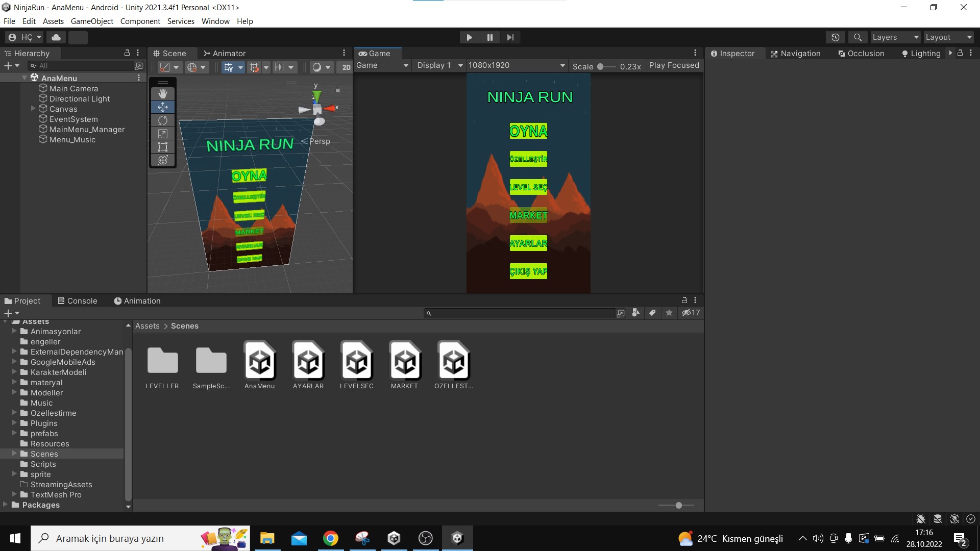The width and height of the screenshot is (980, 551).
Task: Click the Play Focused button
Action: click(674, 65)
